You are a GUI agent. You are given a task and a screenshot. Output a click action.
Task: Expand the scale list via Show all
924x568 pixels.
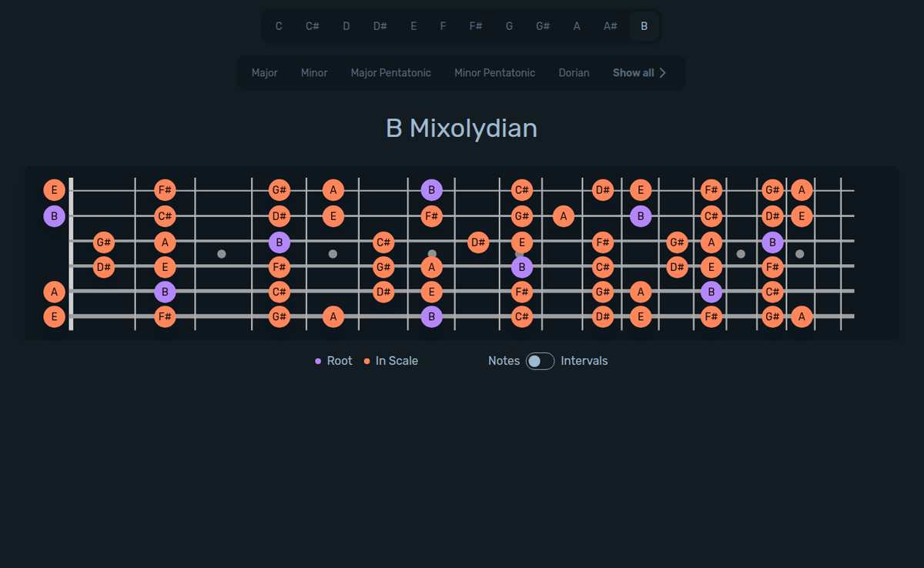(638, 72)
